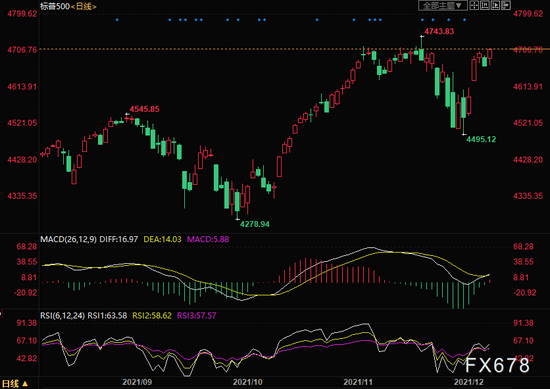Click the DEA:14.03 value

pos(162,239)
